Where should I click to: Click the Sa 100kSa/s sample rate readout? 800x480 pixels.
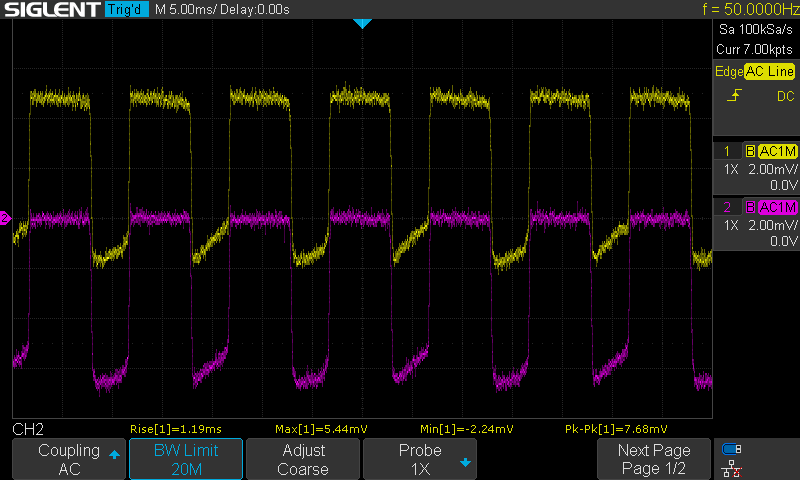point(756,30)
